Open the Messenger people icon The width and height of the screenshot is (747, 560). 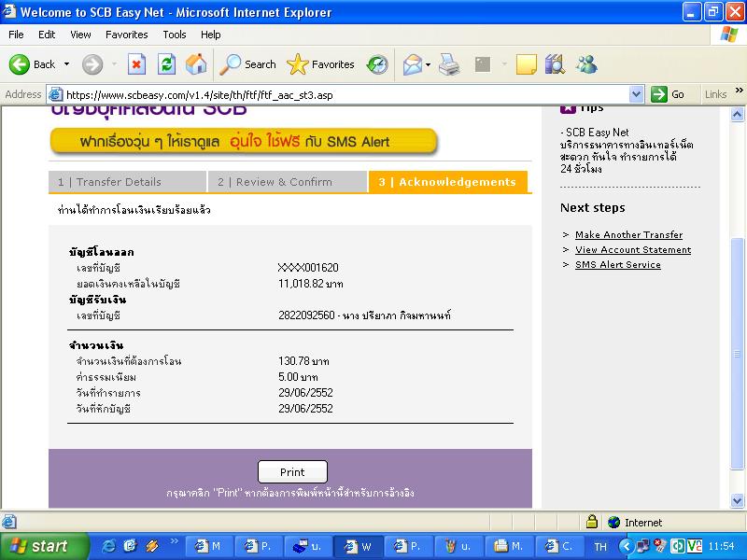click(x=586, y=64)
